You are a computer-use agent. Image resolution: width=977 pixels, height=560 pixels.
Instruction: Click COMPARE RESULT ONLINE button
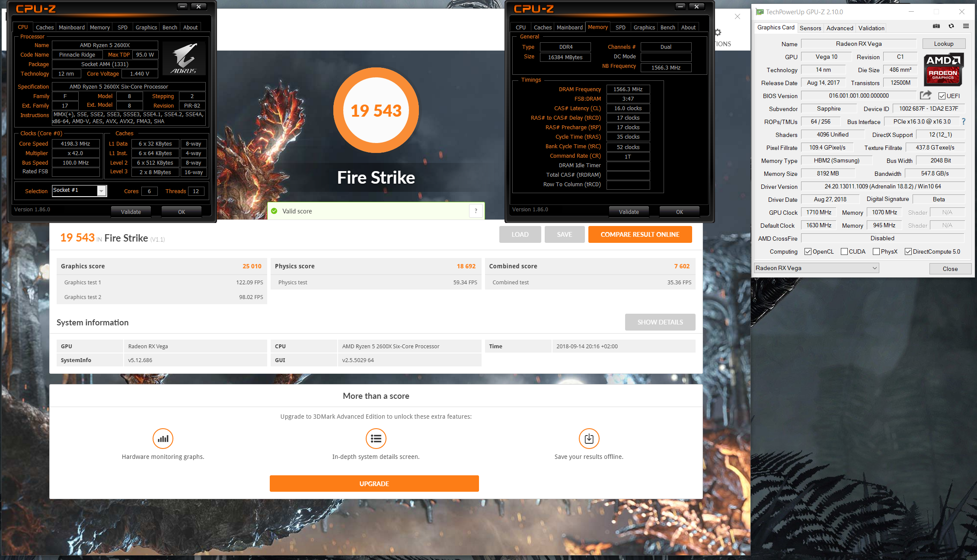pyautogui.click(x=640, y=234)
